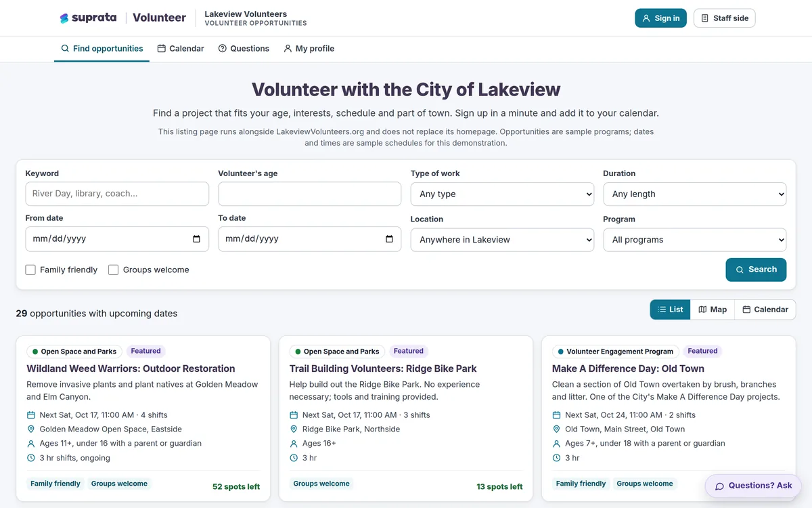Viewport: 812px width, 508px height.
Task: Open the Location dropdown
Action: tap(502, 240)
